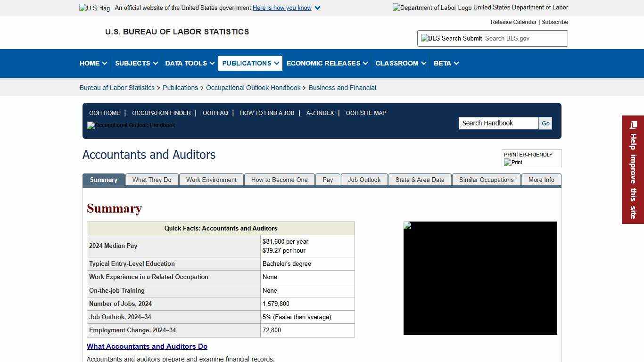This screenshot has height=362, width=644.
Task: Open the OCCUPATION FINDER page
Action: tap(161, 113)
